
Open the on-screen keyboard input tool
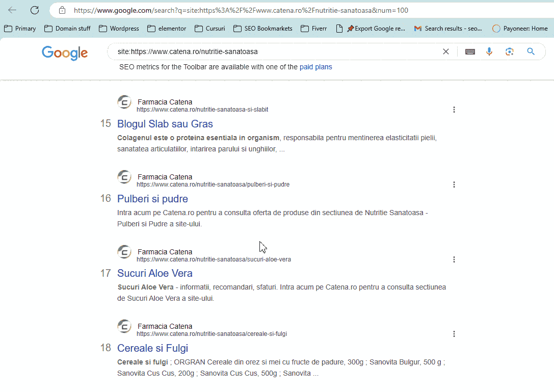pos(470,51)
